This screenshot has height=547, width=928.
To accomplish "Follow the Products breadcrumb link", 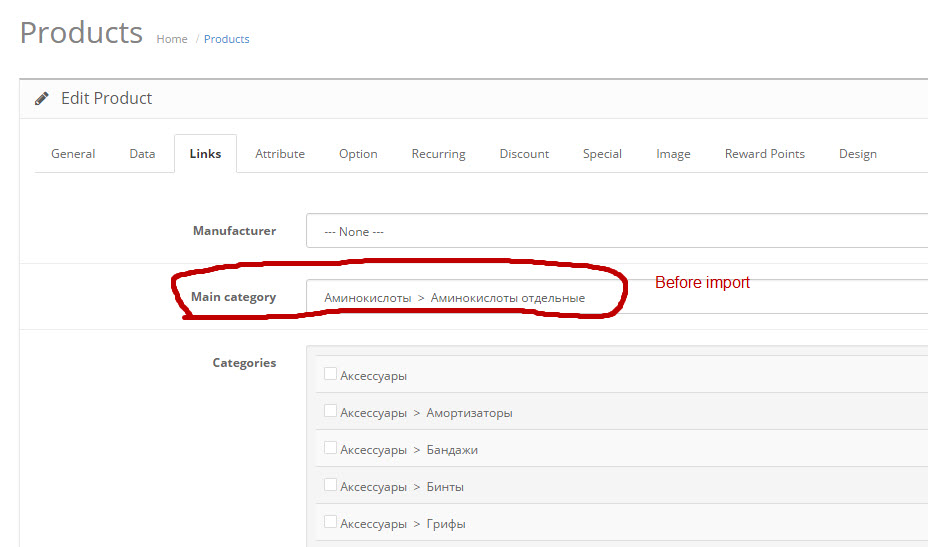I will pyautogui.click(x=227, y=39).
